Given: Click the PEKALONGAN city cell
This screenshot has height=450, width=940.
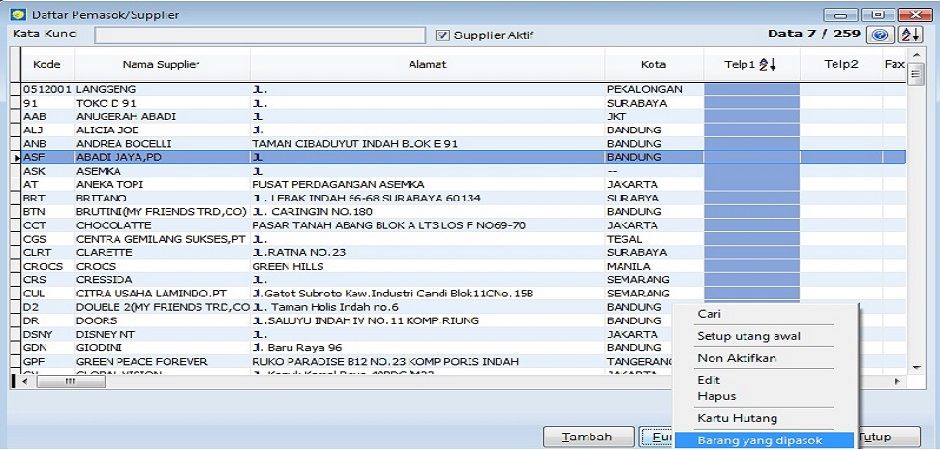Looking at the screenshot, I should [x=654, y=89].
